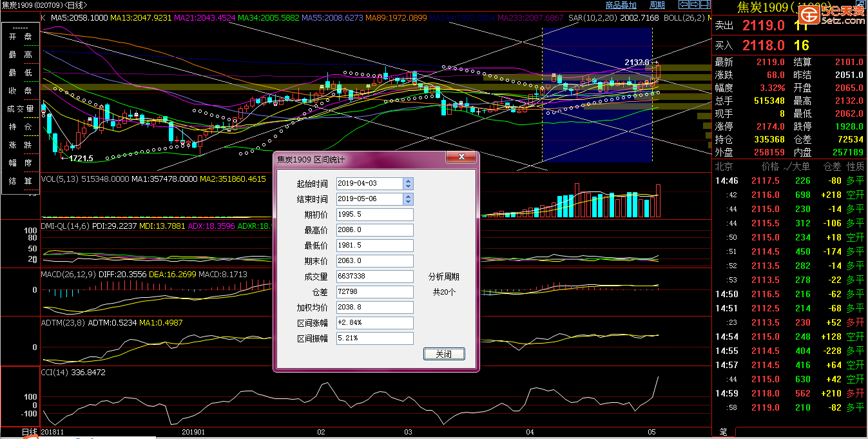This screenshot has width=868, height=439.
Task: Adjust the 起始时间 date stepper
Action: click(x=408, y=184)
